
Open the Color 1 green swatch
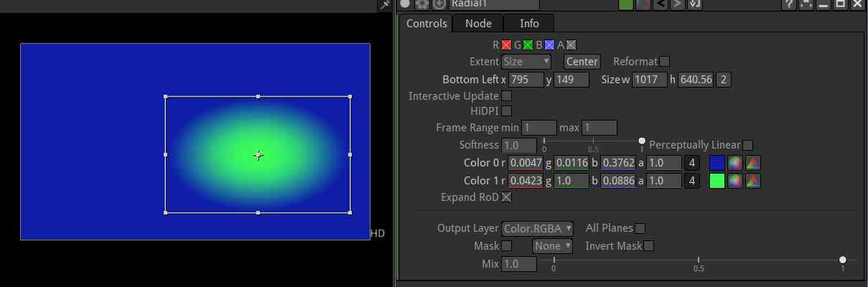coord(717,181)
